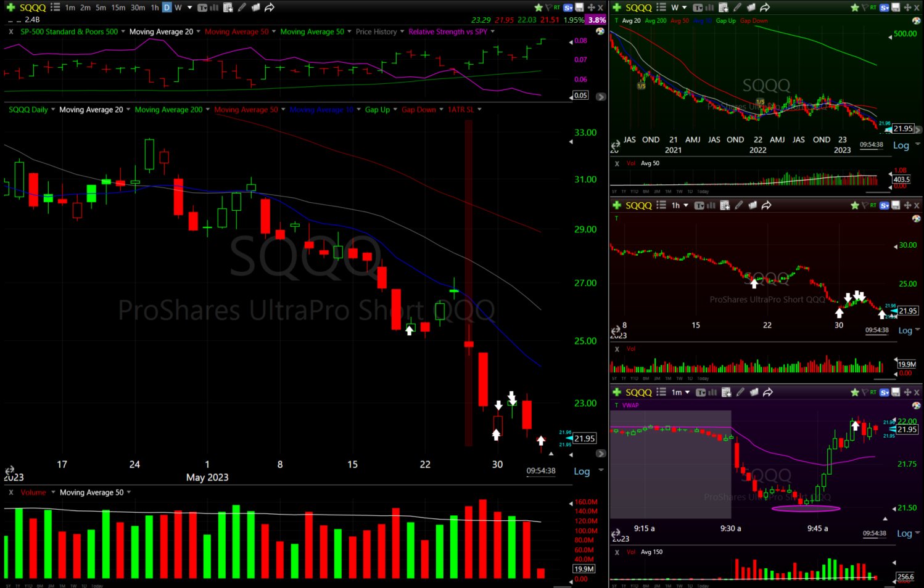This screenshot has height=588, width=924.
Task: Select the 5m timeframe in main chart
Action: pos(101,7)
